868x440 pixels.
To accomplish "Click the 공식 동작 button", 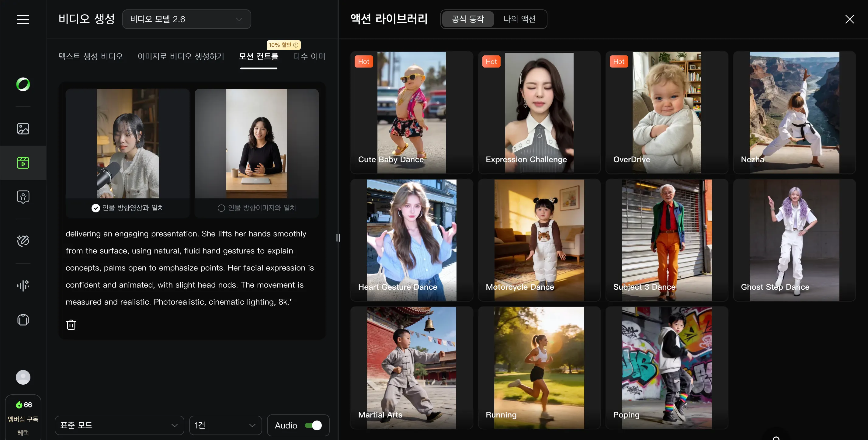I will point(468,19).
